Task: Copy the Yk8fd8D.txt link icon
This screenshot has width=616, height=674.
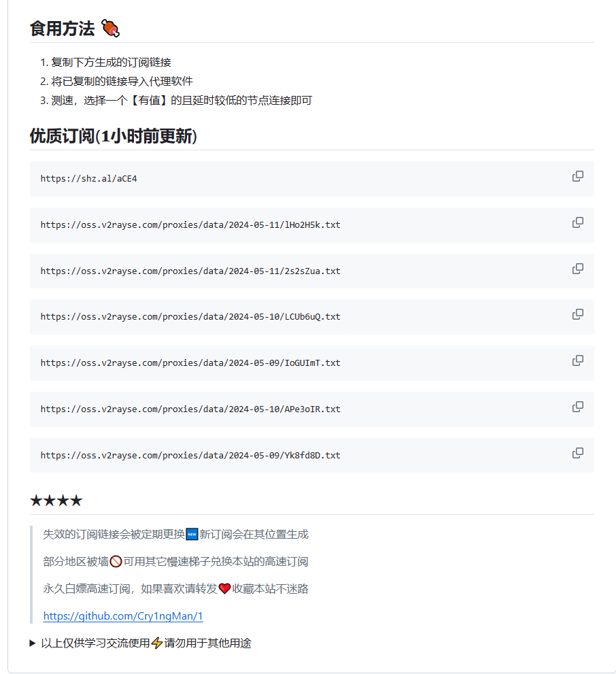Action: 577,453
